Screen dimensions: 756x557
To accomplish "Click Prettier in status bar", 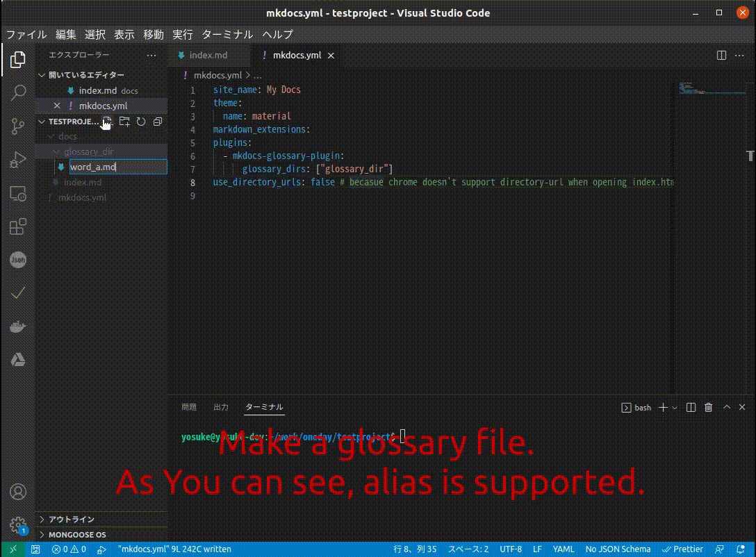I will point(682,549).
